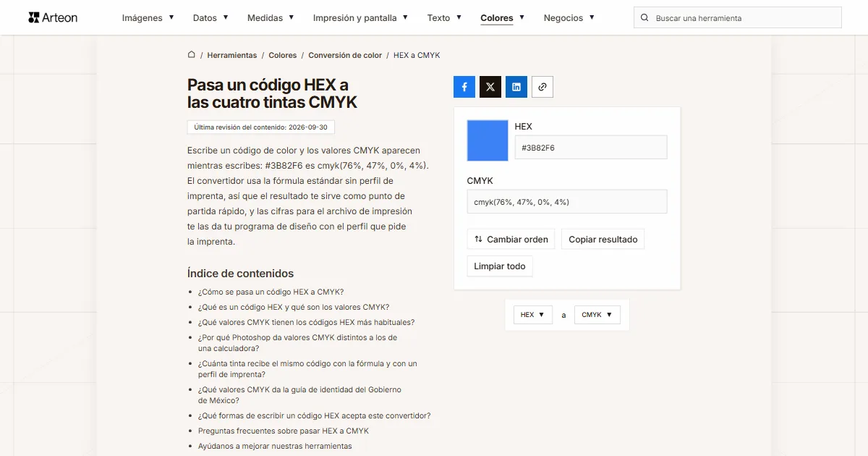Open 'Gobierno de México' index link
Screen dimensions: 868x456
299,395
